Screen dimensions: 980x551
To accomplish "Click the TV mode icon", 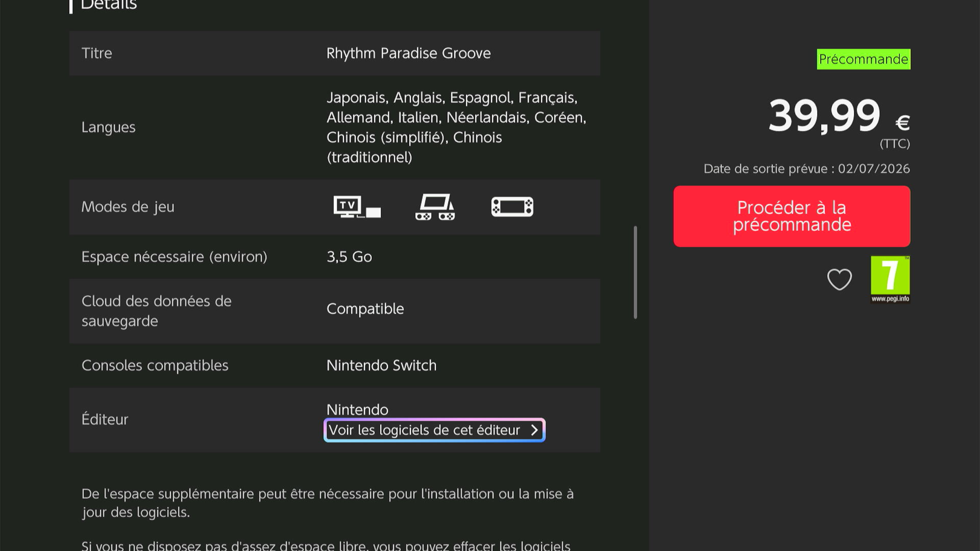I will (356, 207).
